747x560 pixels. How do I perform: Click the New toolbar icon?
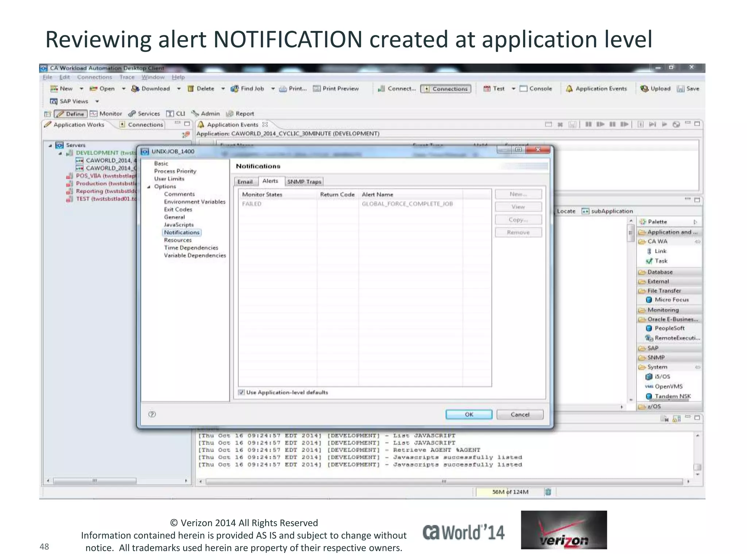point(54,89)
